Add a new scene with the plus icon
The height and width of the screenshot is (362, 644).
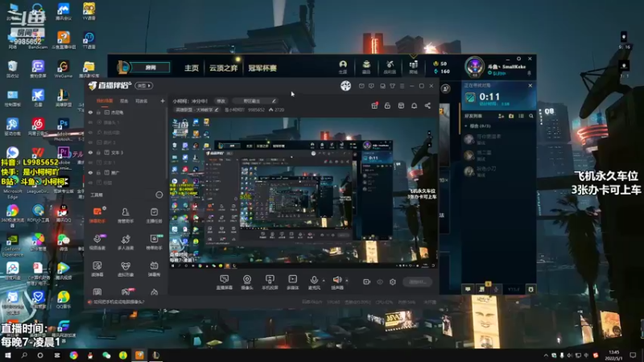pos(163,101)
